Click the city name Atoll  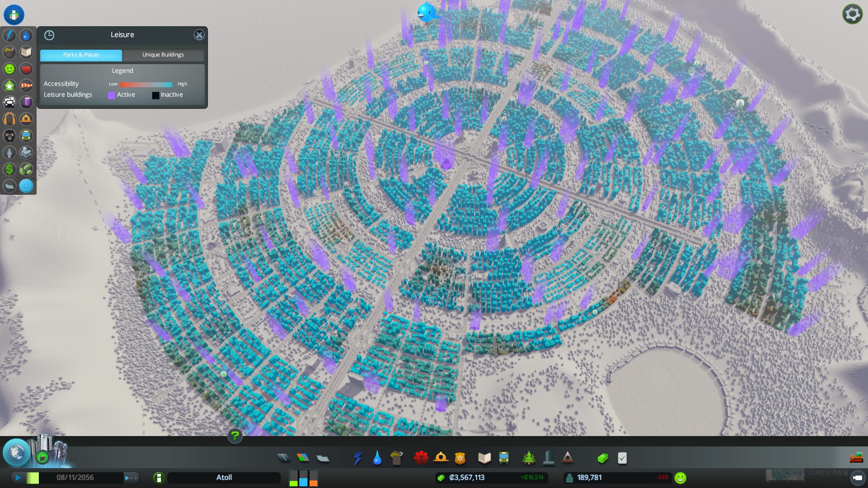tap(224, 478)
